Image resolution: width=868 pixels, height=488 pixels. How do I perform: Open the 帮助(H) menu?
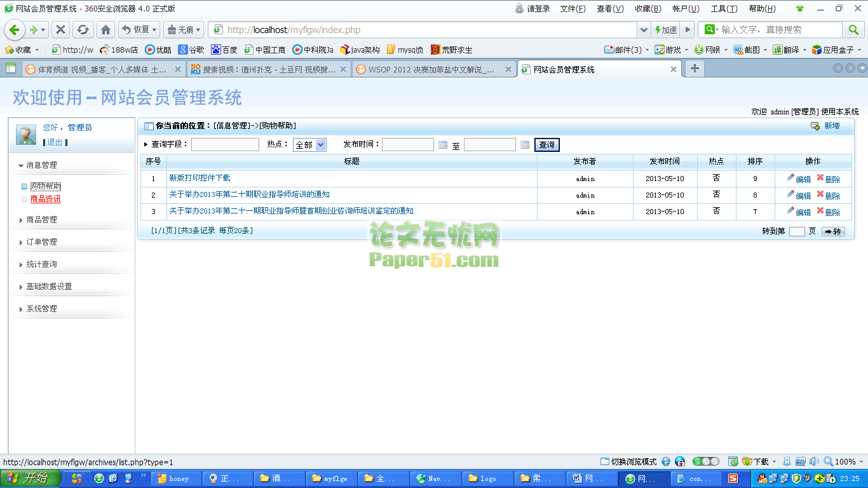[x=762, y=9]
